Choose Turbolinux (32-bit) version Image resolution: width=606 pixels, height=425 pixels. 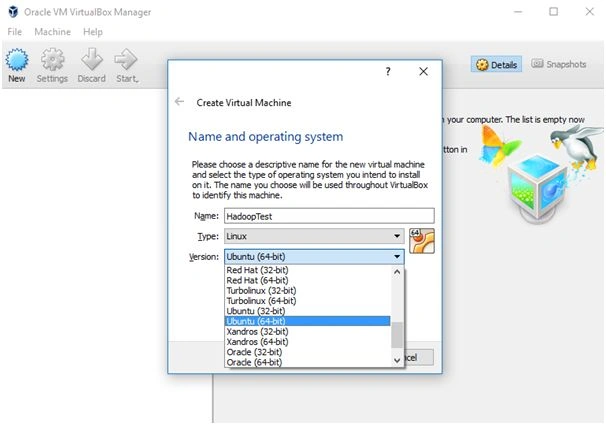tap(307, 291)
